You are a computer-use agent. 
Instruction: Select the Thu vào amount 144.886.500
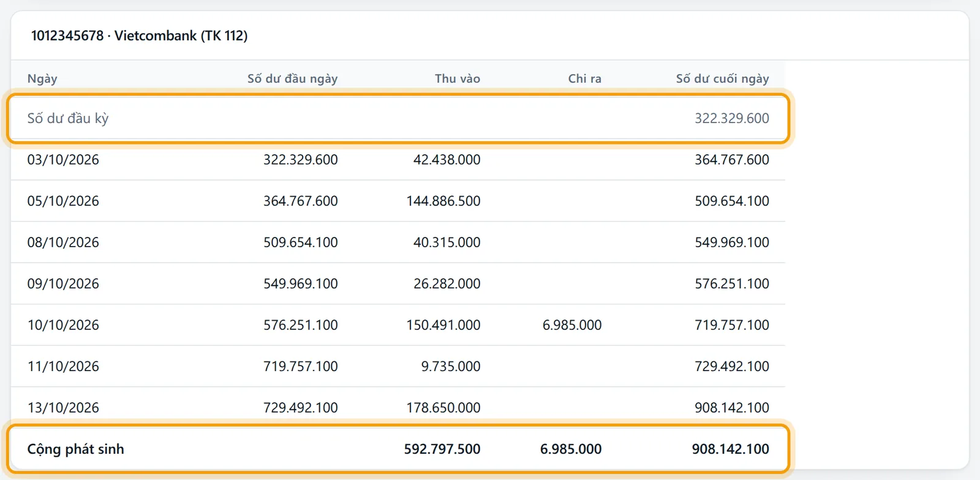tap(443, 201)
